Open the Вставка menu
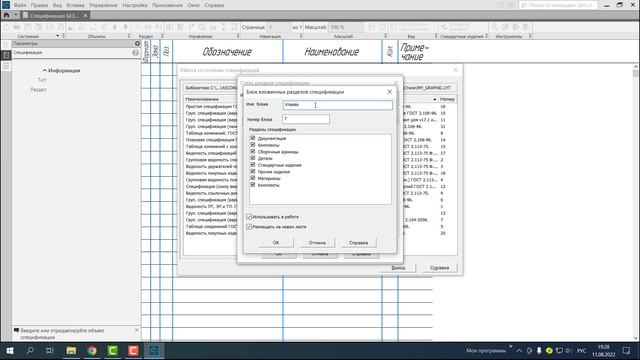640x360 pixels. coord(76,5)
